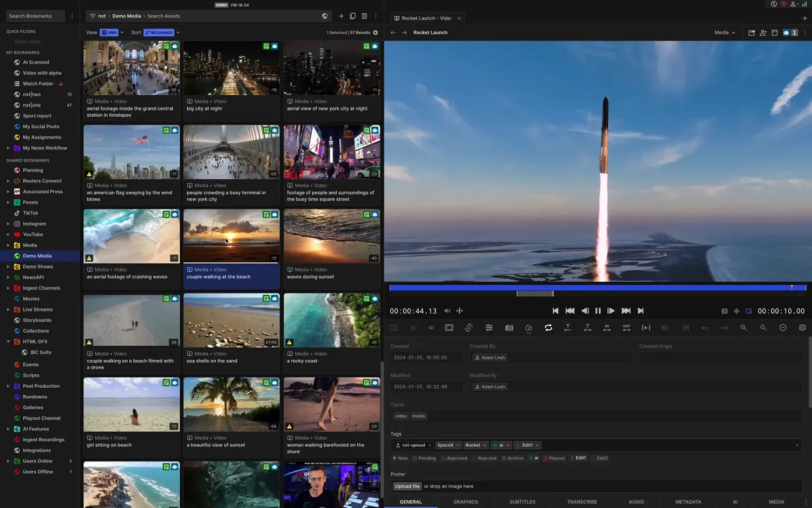Pause the Rocket Launch video playback
Image resolution: width=812 pixels, height=508 pixels.
pyautogui.click(x=598, y=311)
